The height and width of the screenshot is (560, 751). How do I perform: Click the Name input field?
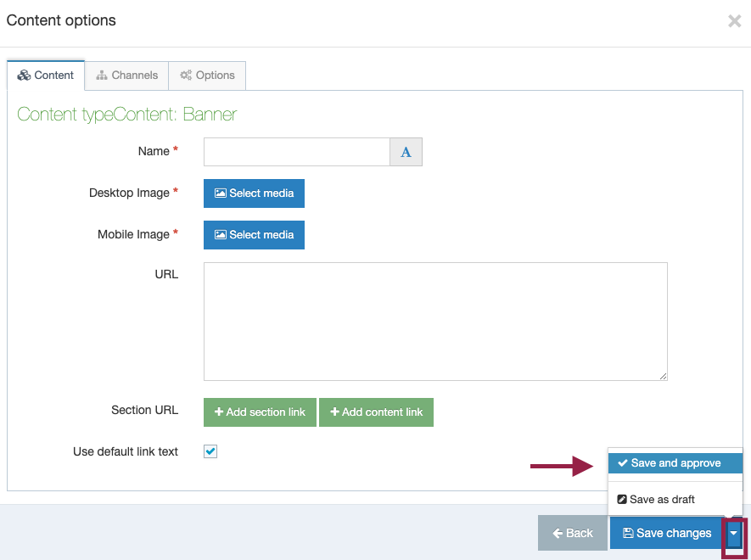[296, 152]
